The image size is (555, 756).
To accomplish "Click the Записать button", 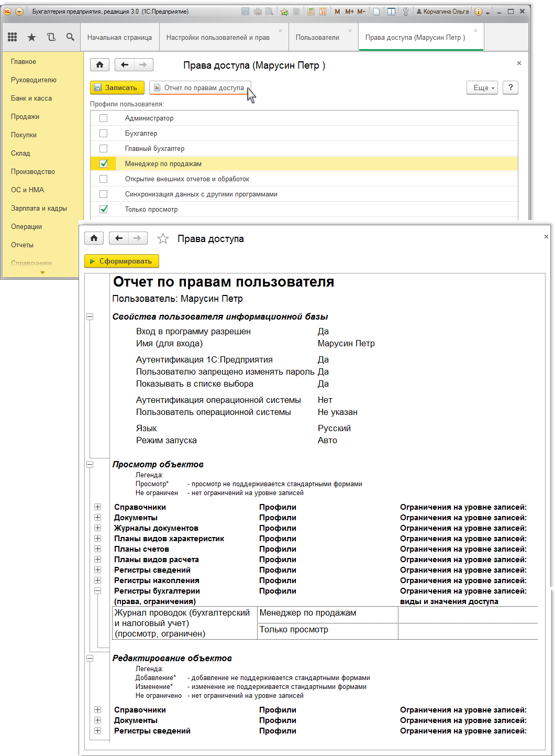I will 117,88.
